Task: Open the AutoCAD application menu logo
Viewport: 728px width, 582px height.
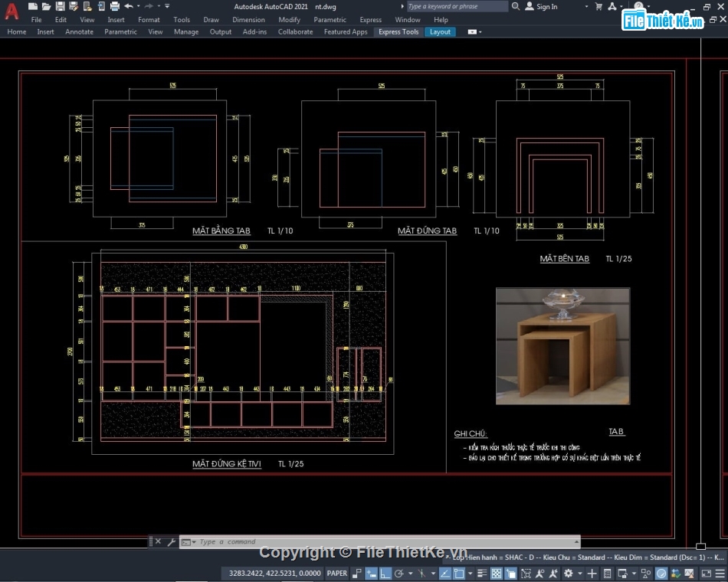Action: tap(11, 11)
